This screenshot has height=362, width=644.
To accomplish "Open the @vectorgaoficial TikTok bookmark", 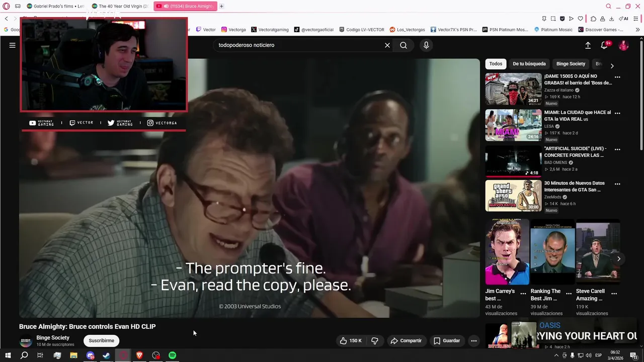I will click(314, 30).
